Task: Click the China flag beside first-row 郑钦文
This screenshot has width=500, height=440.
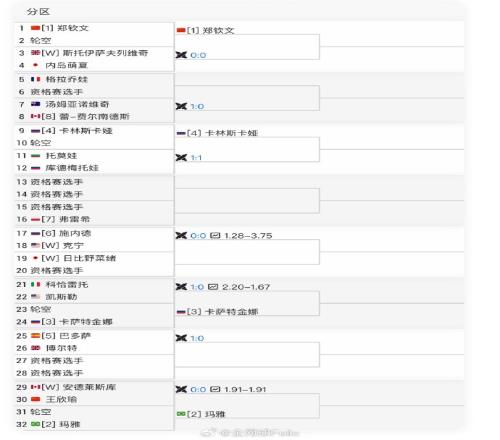Action: click(x=35, y=28)
